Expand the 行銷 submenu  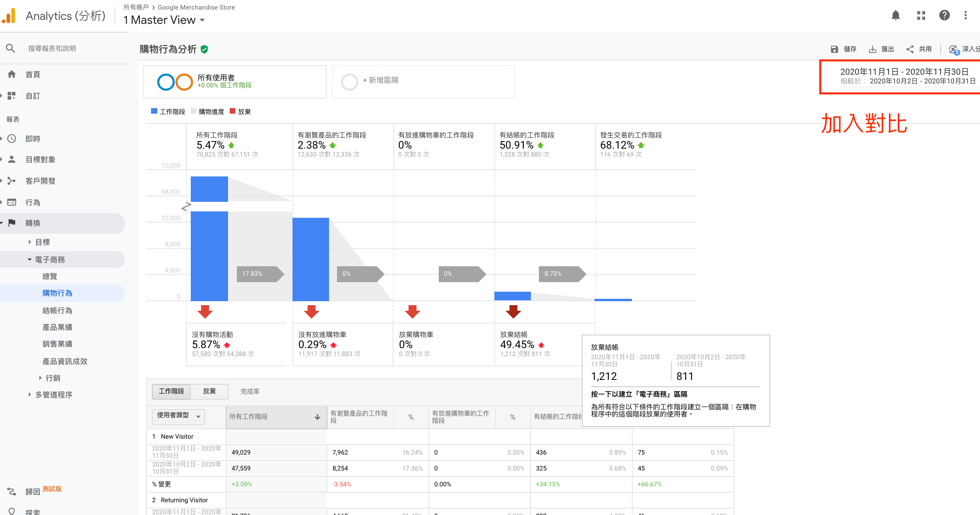pyautogui.click(x=40, y=378)
